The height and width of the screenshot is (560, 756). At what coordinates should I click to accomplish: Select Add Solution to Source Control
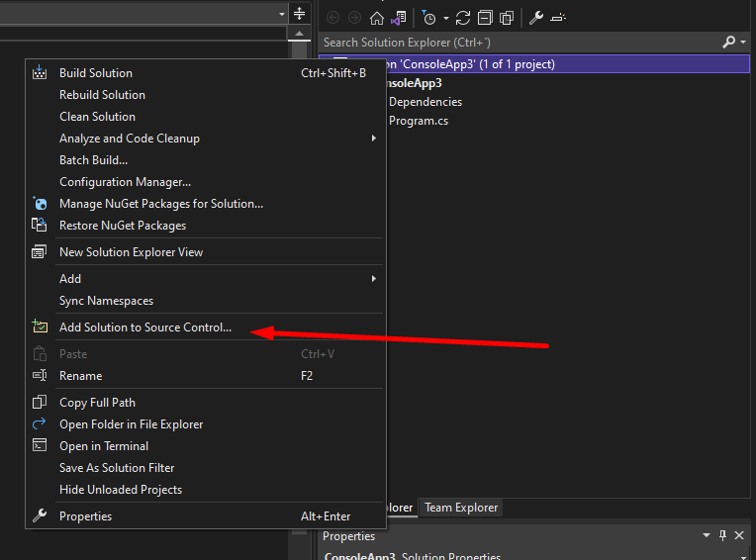tap(145, 327)
